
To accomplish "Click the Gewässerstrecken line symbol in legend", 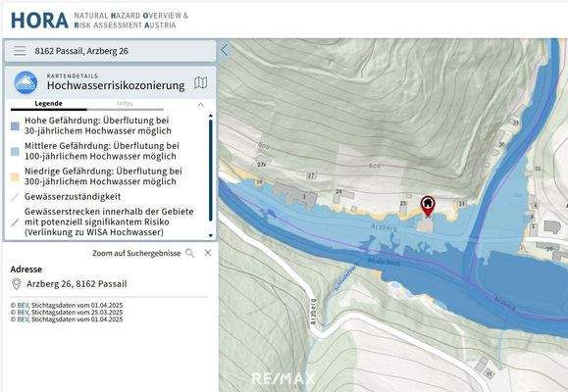I will click(x=15, y=222).
